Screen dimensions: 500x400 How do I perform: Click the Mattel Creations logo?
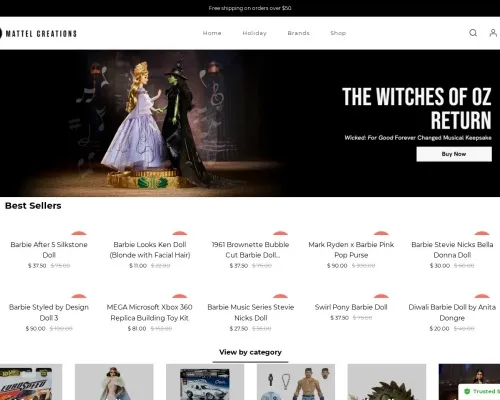[38, 33]
